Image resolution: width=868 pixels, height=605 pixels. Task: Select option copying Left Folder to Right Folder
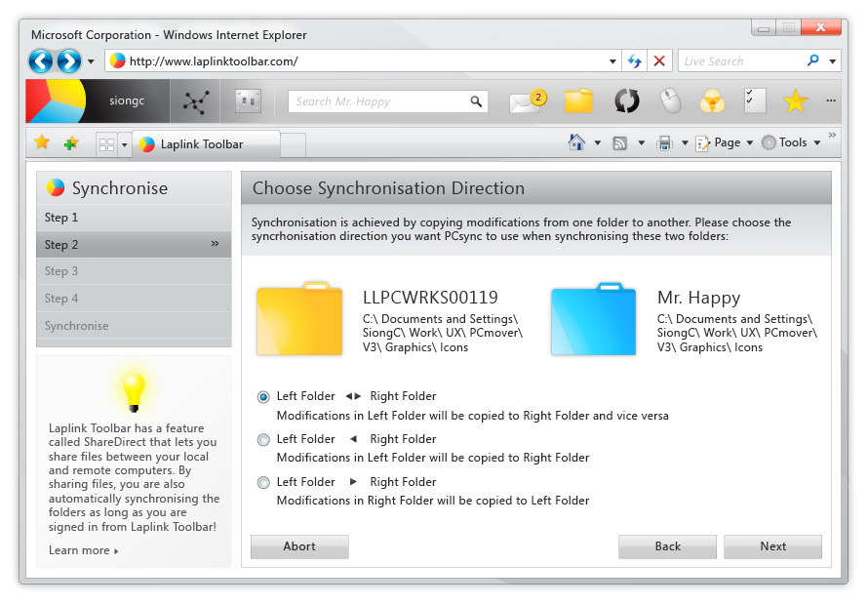(x=263, y=440)
